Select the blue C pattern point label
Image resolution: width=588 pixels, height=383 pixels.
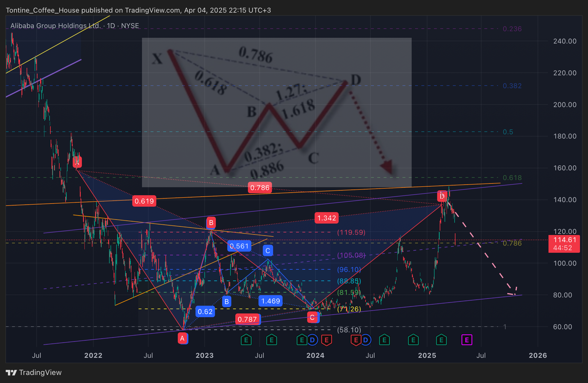(x=268, y=251)
